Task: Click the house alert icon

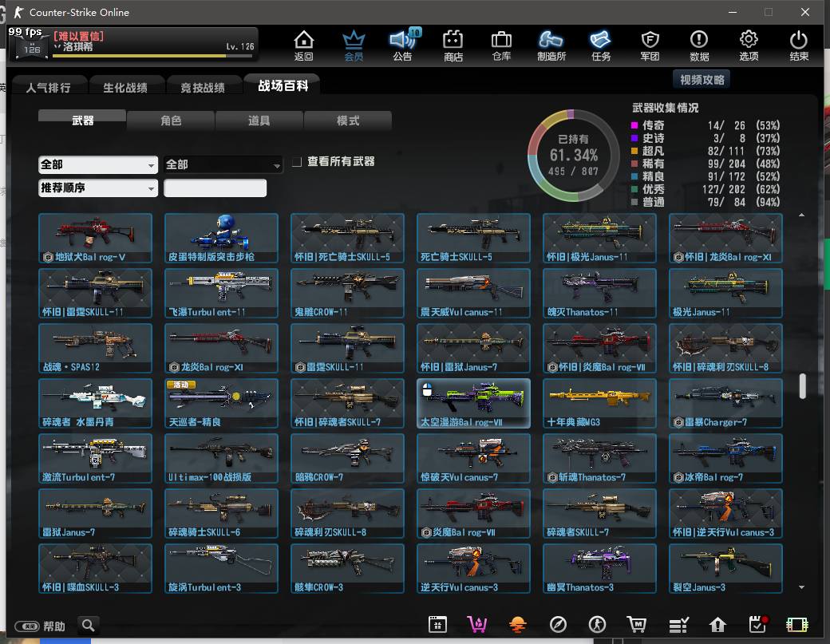Action: coord(717,625)
